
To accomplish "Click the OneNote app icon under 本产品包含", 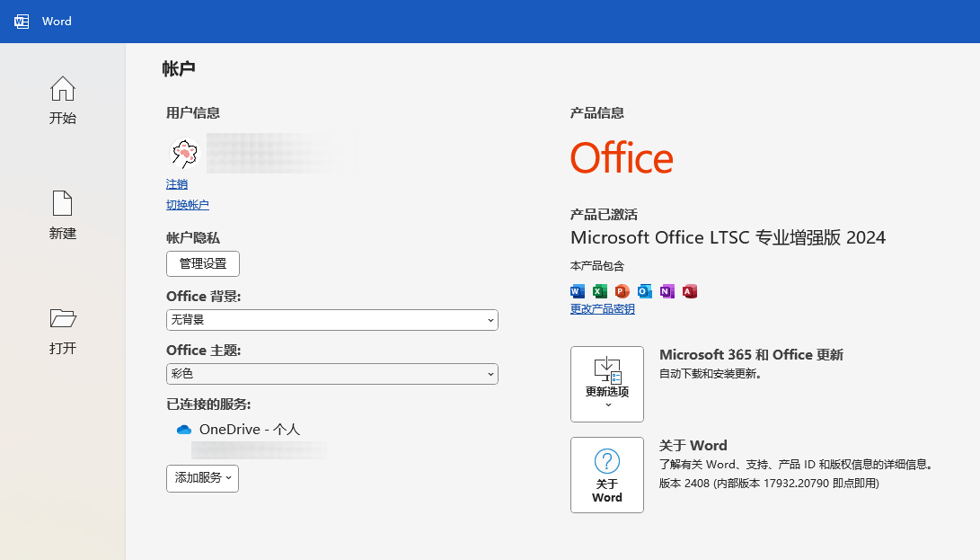I will click(667, 291).
